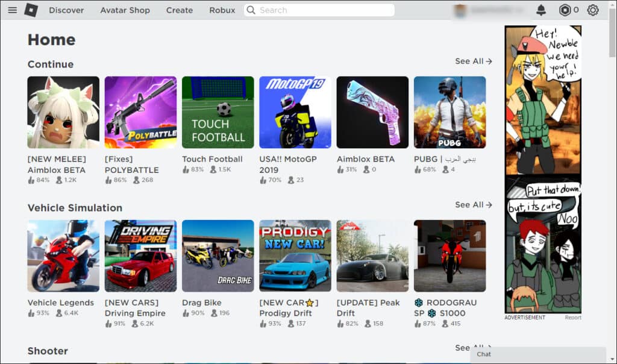Open the Driving Empire thumbnail

pyautogui.click(x=140, y=256)
